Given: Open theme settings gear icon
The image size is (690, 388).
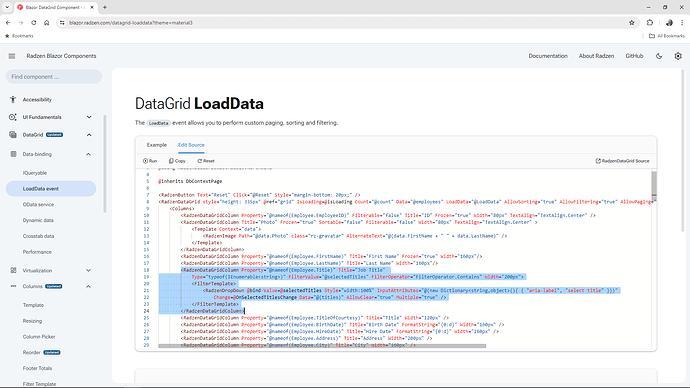Looking at the screenshot, I should (x=678, y=56).
